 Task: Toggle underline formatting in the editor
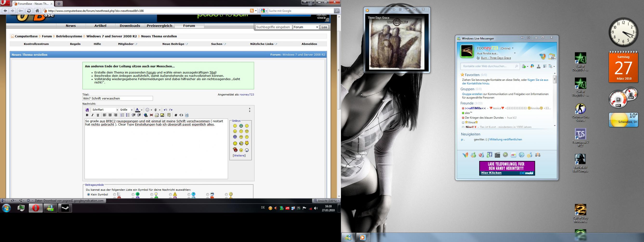point(98,115)
